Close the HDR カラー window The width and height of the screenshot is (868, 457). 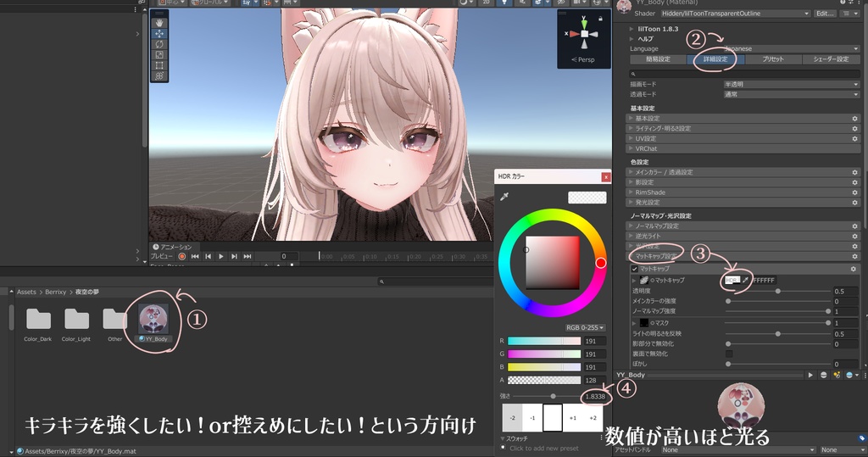[x=605, y=176]
